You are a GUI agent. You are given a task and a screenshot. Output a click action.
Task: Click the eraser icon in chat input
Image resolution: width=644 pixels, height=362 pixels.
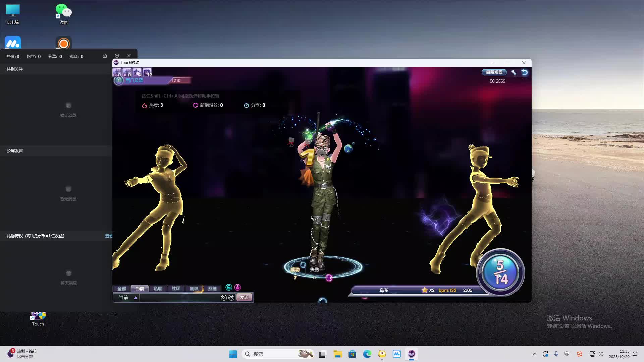click(224, 298)
